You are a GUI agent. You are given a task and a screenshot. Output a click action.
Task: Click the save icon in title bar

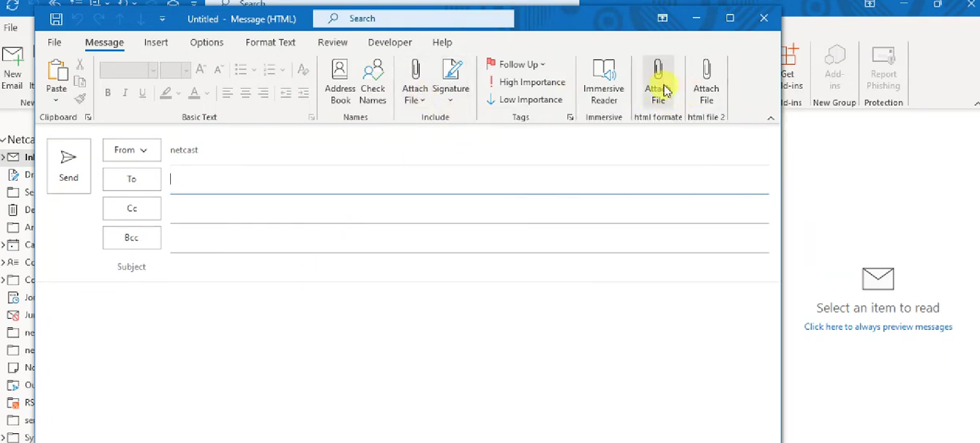coord(56,19)
